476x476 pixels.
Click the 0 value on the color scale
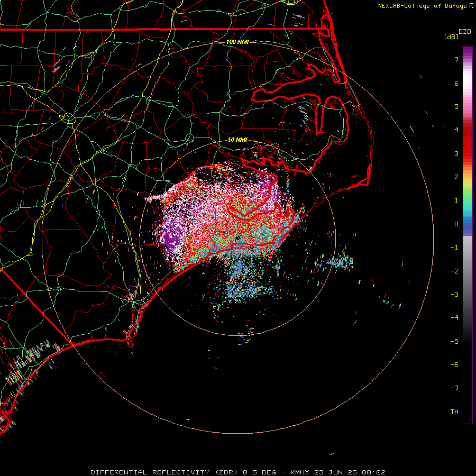[x=456, y=224]
